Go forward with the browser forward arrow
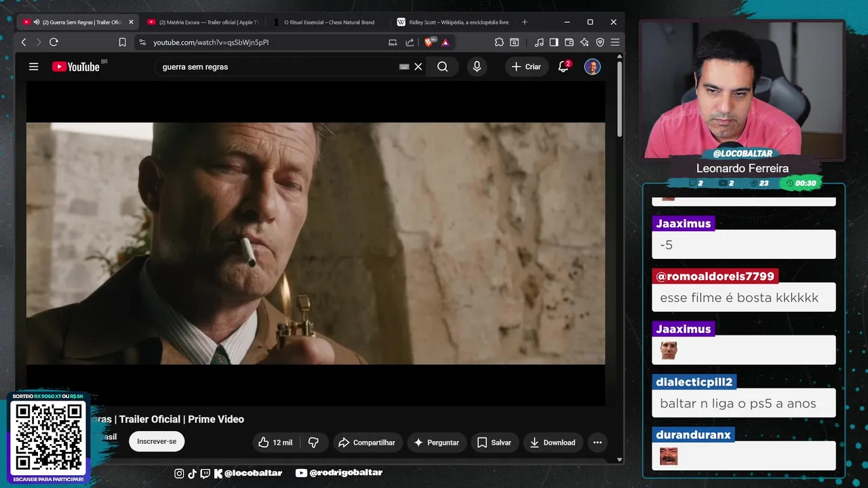Viewport: 868px width, 488px height. click(38, 42)
